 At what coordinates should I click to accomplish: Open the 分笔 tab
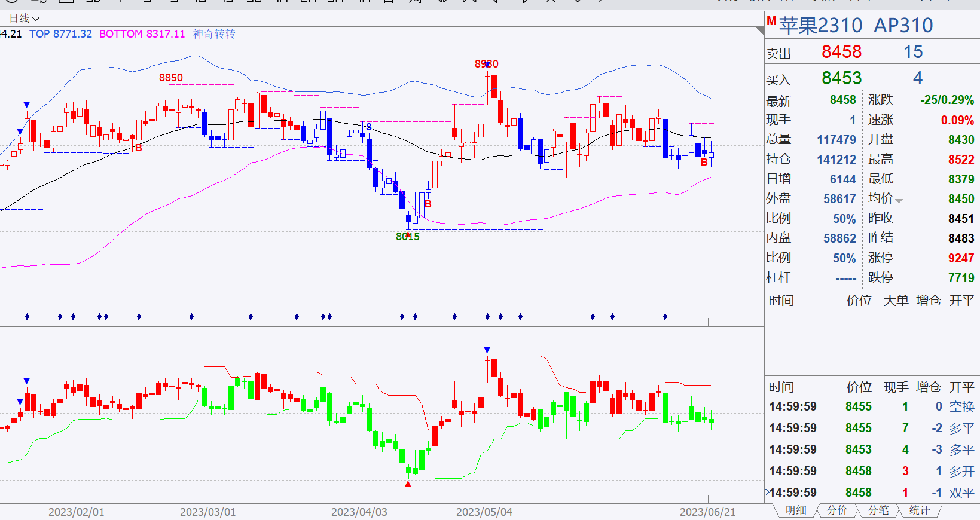(878, 510)
